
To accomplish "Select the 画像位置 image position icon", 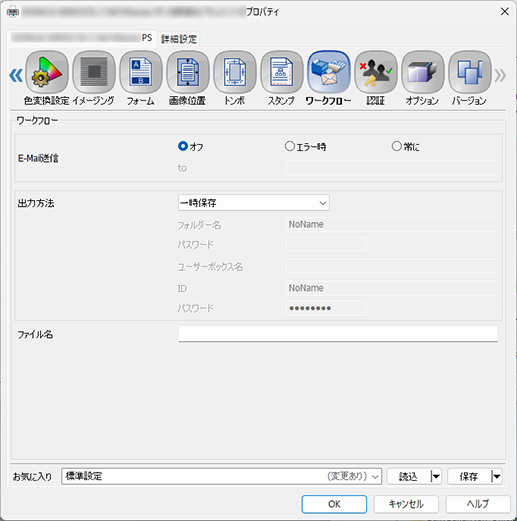I will (188, 72).
